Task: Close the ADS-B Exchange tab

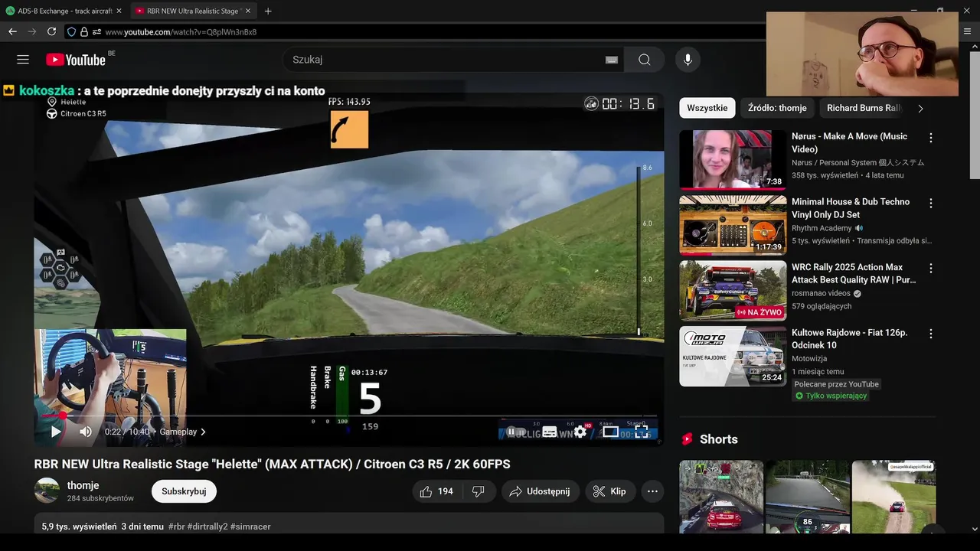Action: pyautogui.click(x=119, y=11)
